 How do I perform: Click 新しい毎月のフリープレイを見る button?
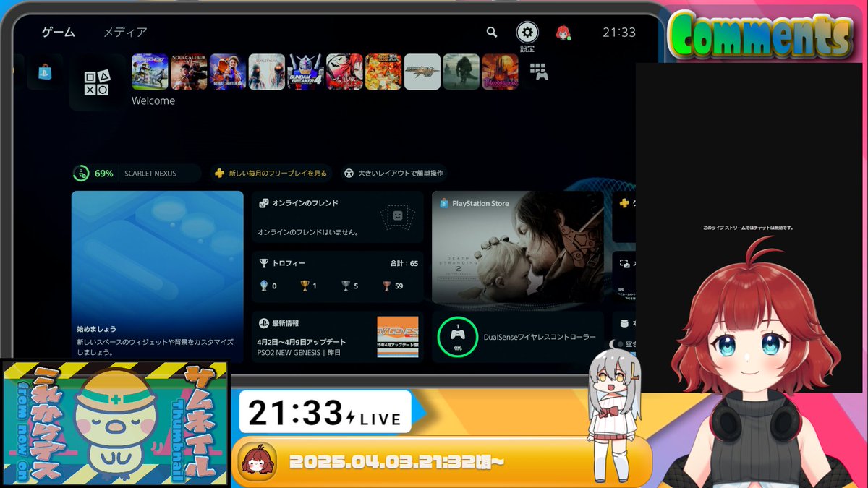coord(272,174)
